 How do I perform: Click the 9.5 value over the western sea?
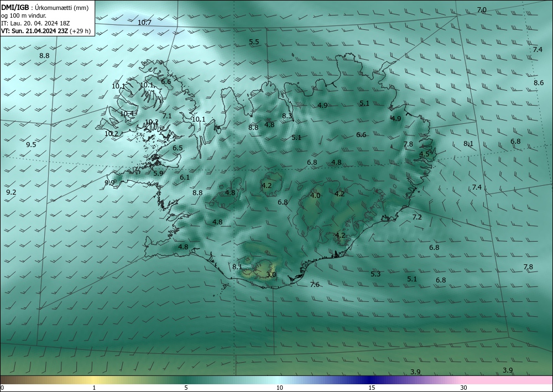[31, 144]
